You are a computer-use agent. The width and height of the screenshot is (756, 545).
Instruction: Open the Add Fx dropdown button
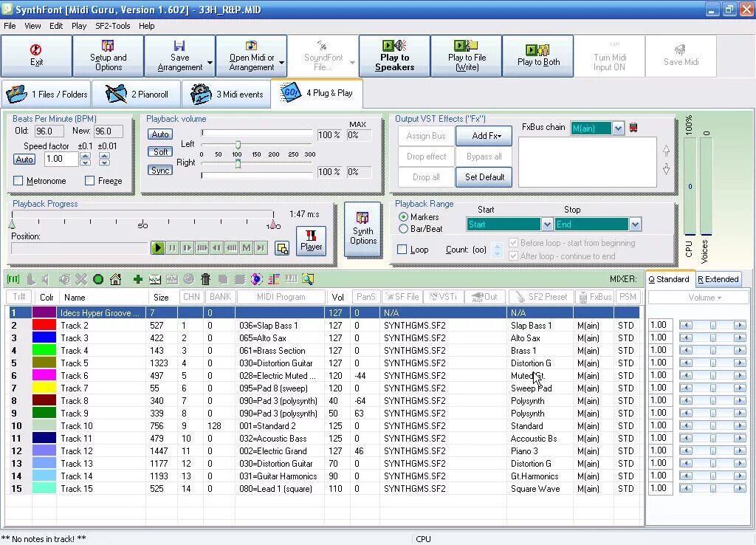(x=484, y=136)
